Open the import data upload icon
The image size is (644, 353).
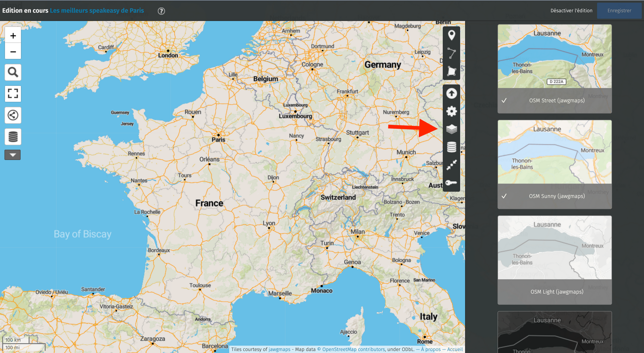[451, 93]
